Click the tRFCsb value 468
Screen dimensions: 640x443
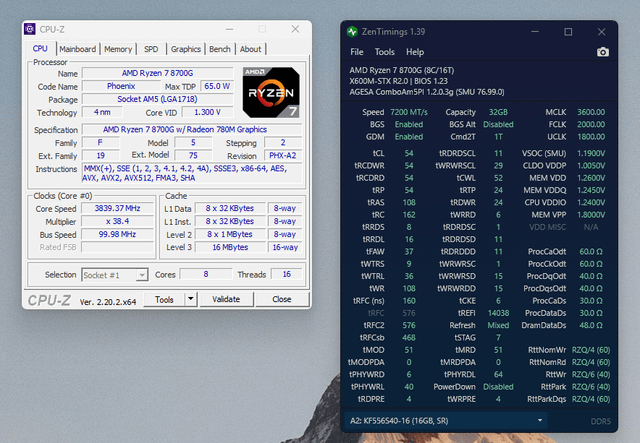click(x=409, y=338)
